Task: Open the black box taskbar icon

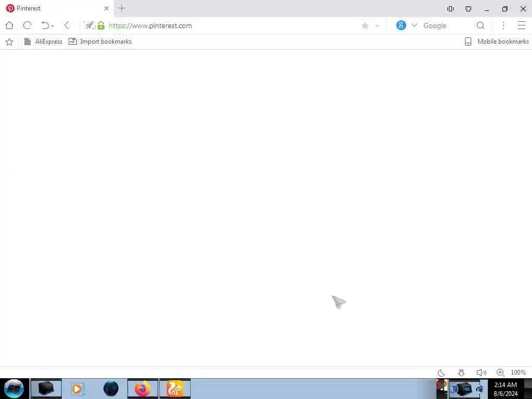Action: pyautogui.click(x=46, y=389)
